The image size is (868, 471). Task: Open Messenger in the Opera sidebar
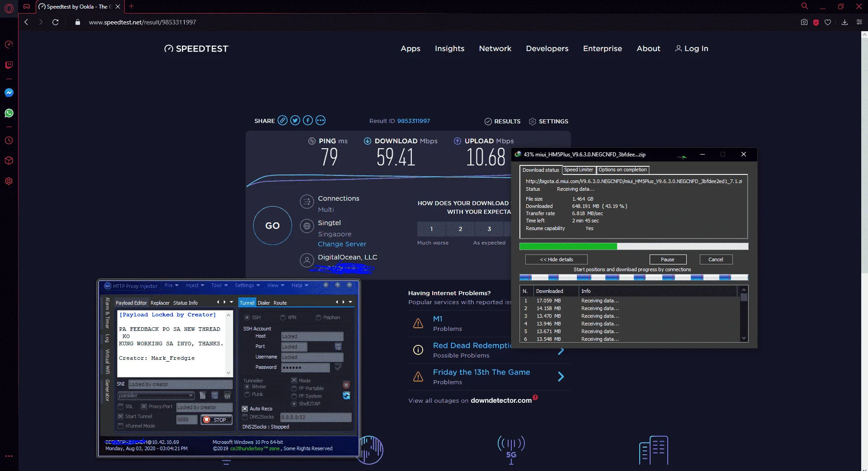[9, 93]
